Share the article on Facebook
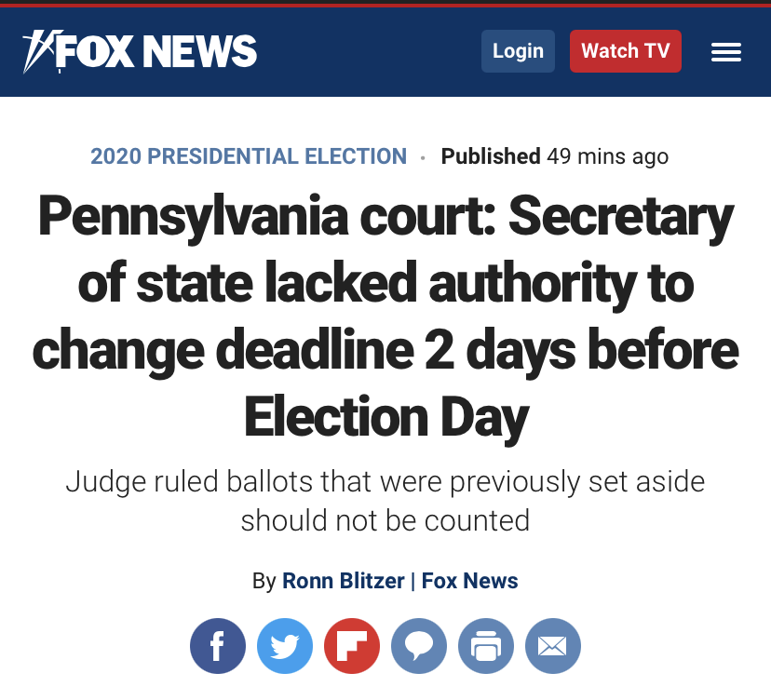Viewport: 771px width, 700px height. pyautogui.click(x=218, y=645)
